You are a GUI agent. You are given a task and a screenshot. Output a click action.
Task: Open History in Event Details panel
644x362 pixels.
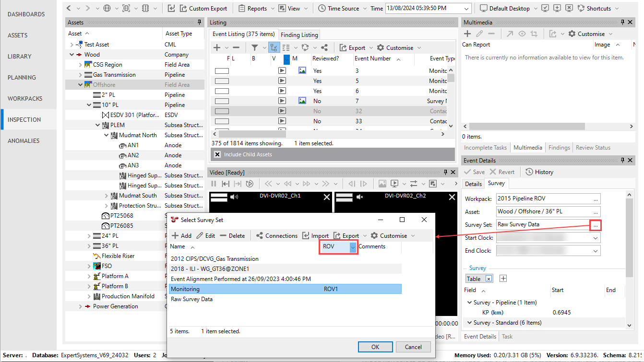pos(539,172)
